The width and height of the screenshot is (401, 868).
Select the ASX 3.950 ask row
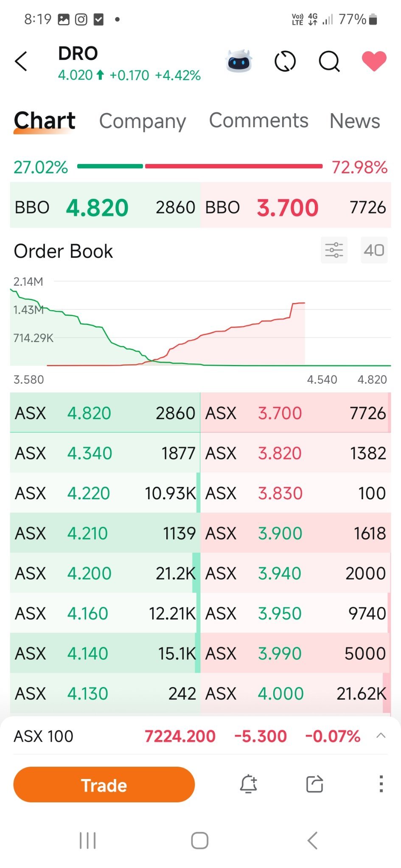(296, 613)
